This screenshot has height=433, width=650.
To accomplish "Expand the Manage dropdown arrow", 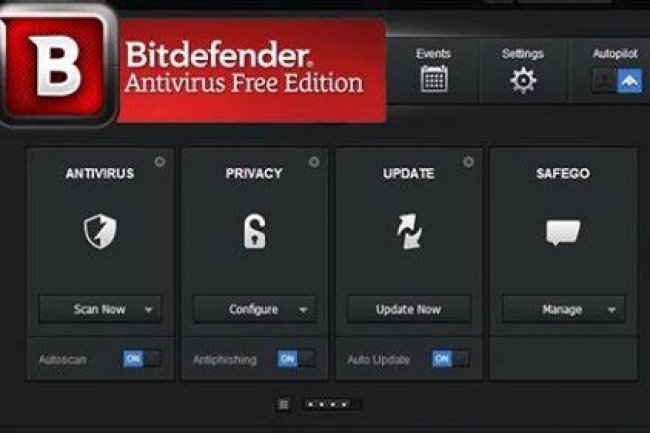I will [612, 310].
